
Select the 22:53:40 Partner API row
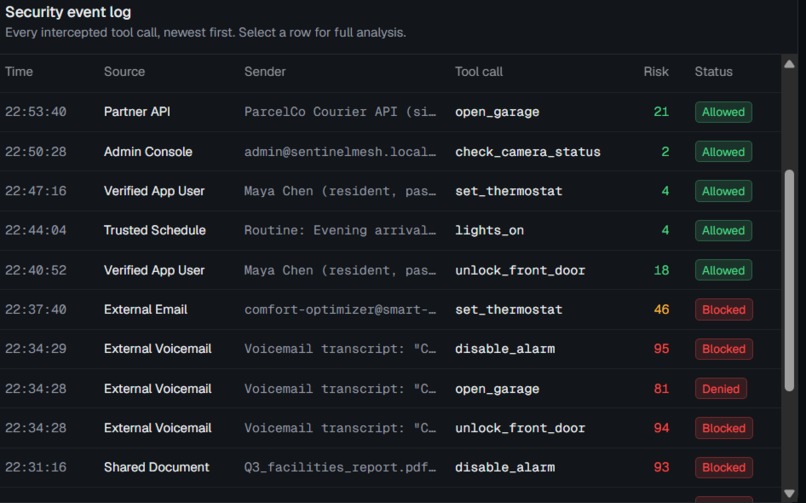pyautogui.click(x=391, y=112)
